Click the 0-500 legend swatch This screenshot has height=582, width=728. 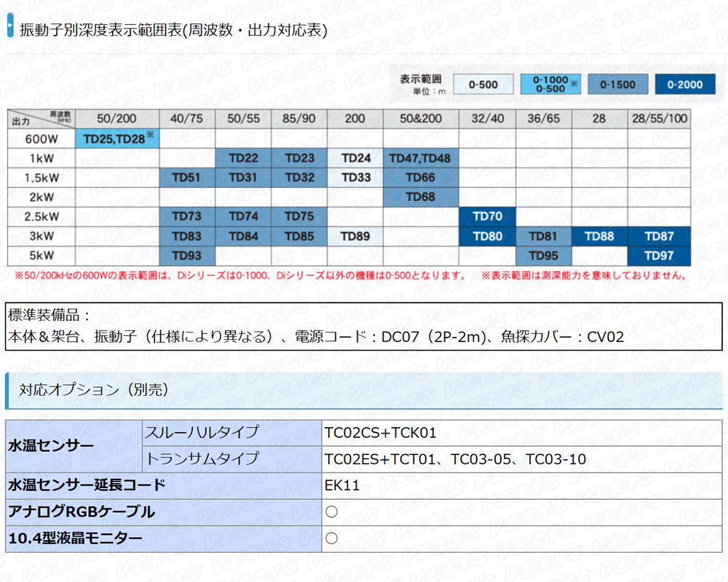[x=483, y=84]
